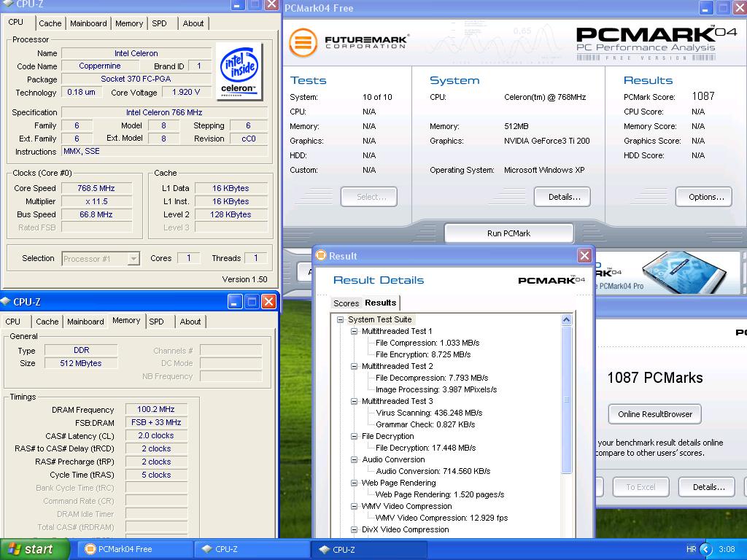Viewport: 747px width, 560px height.
Task: Collapse the System Test Suite node
Action: click(x=340, y=319)
